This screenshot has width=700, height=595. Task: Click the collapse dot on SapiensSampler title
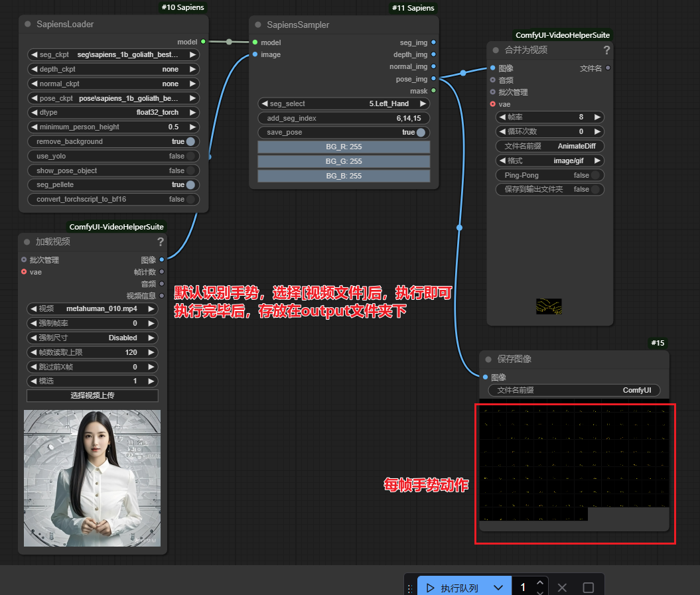(258, 25)
